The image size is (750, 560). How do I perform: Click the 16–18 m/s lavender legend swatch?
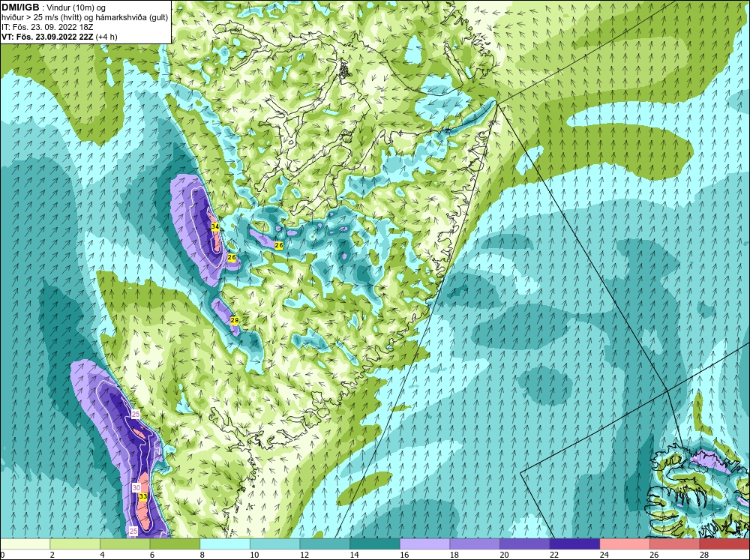pyautogui.click(x=424, y=544)
